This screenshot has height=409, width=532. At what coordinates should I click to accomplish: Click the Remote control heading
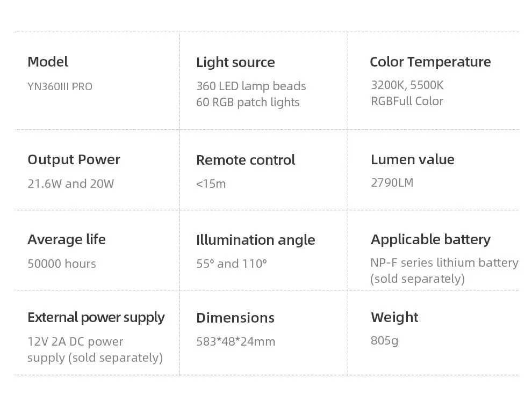tap(246, 160)
